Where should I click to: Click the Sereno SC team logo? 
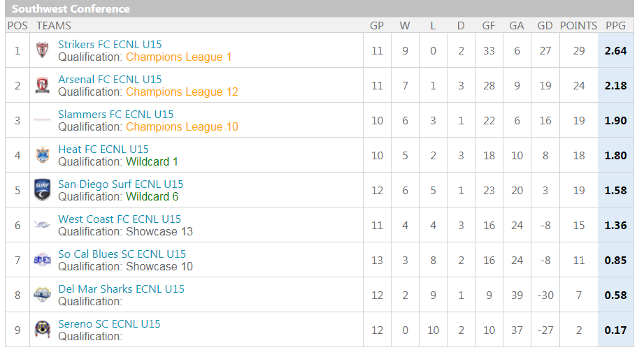pyautogui.click(x=42, y=329)
